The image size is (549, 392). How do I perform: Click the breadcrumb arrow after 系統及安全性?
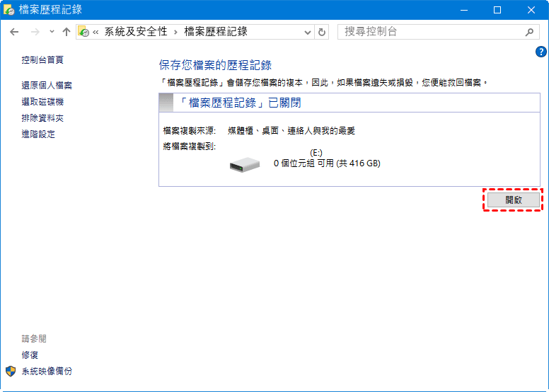(175, 33)
